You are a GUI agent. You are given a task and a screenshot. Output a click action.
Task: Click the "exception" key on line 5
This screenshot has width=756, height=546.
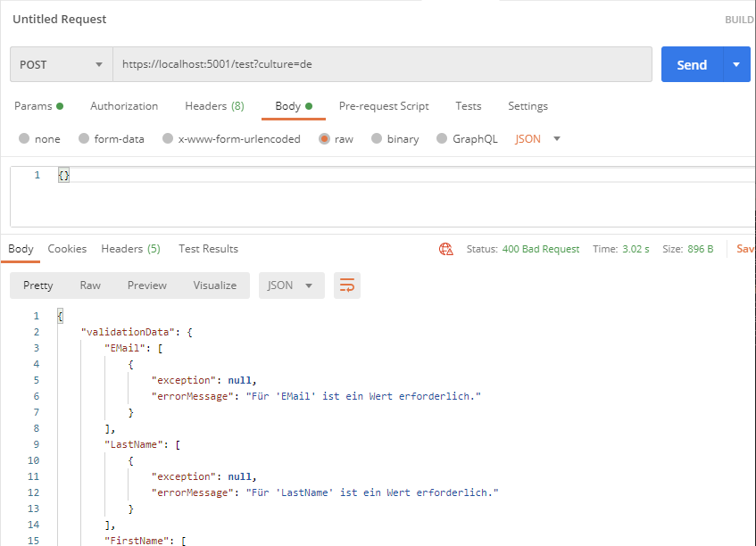184,380
